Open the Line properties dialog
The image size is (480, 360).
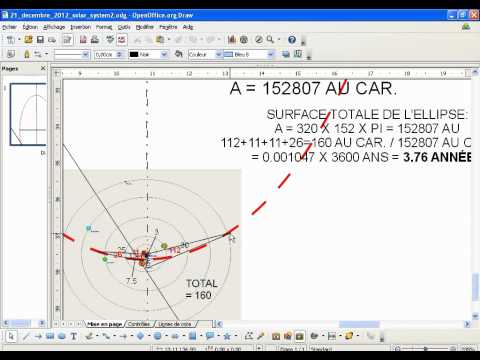click(26, 54)
